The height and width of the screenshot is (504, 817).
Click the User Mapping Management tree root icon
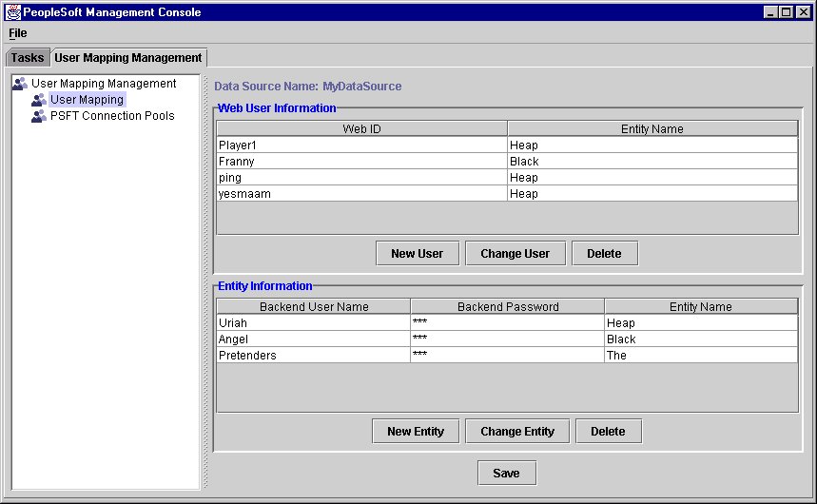click(x=20, y=84)
